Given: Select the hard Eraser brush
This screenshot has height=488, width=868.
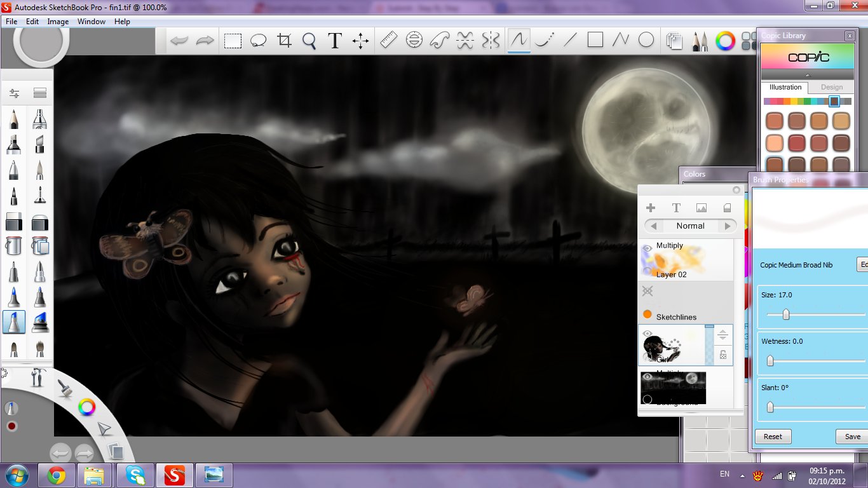Looking at the screenshot, I should pyautogui.click(x=14, y=222).
